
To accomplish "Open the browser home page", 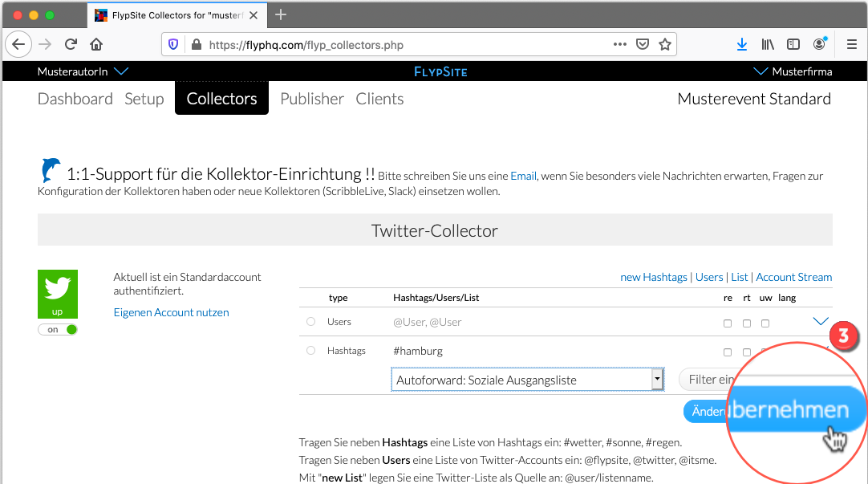I will coord(96,44).
